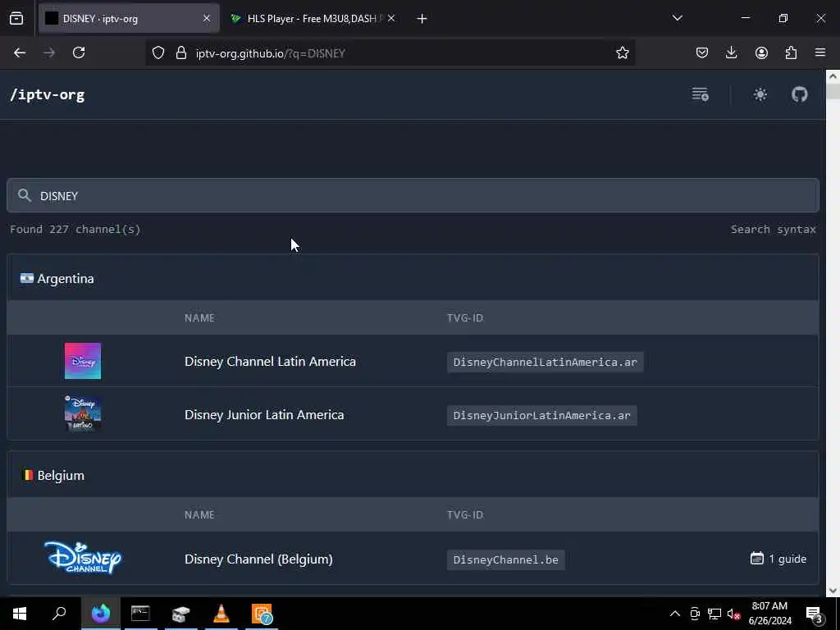Click the muted volume tray icon
Viewport: 840px width, 630px height.
pyautogui.click(x=733, y=614)
